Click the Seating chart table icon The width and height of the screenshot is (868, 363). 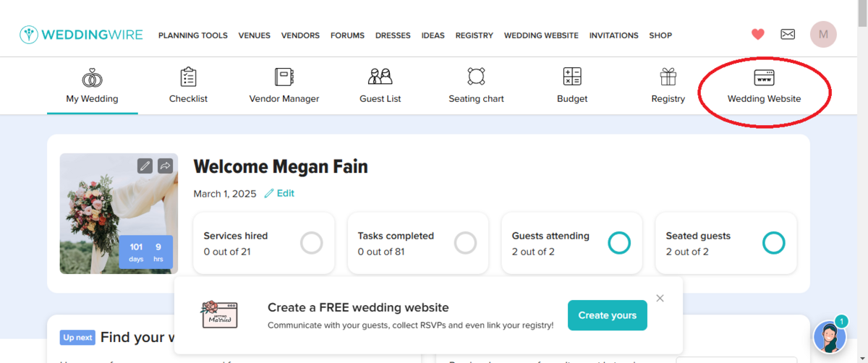(x=476, y=77)
